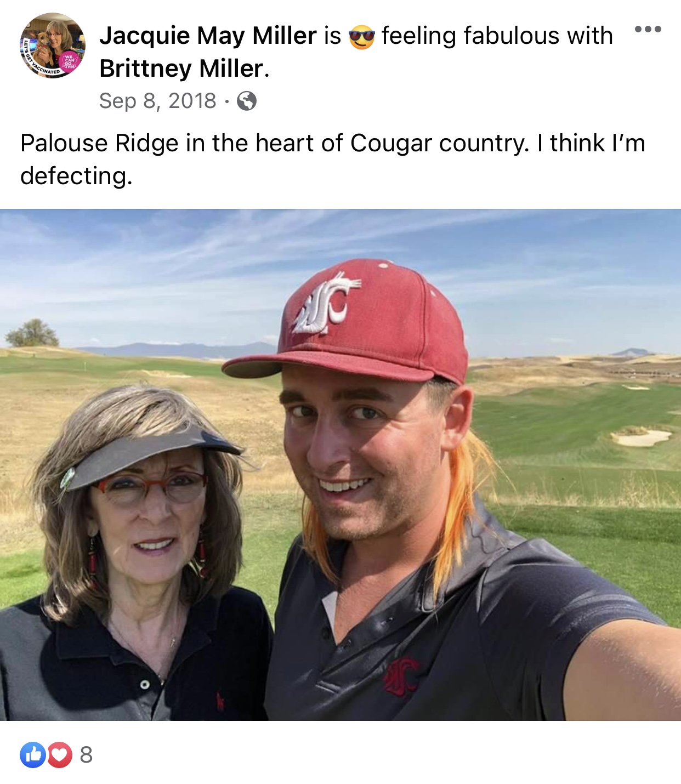681x784 pixels.
Task: Click the public globe privacy icon
Action: [247, 101]
